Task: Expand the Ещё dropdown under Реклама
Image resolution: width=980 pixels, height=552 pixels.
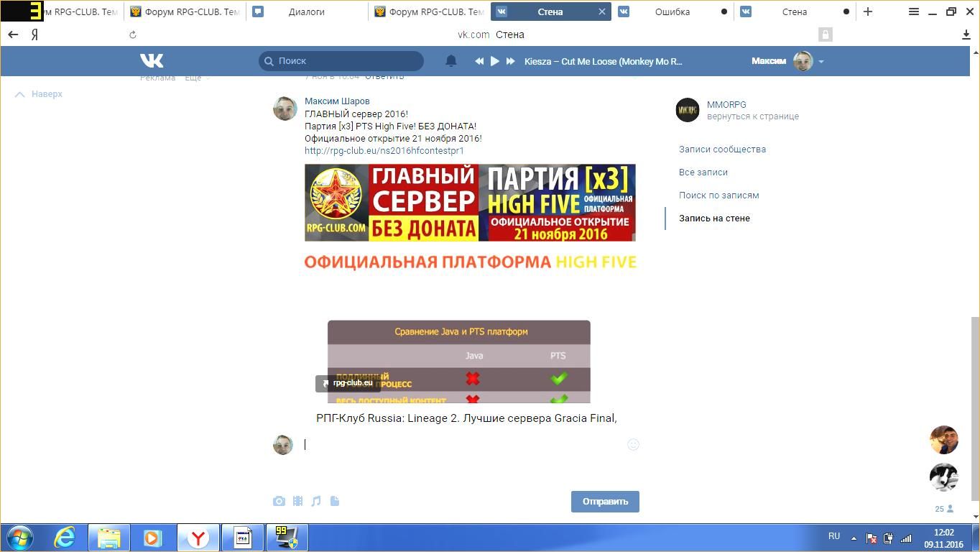Action: click(x=196, y=78)
